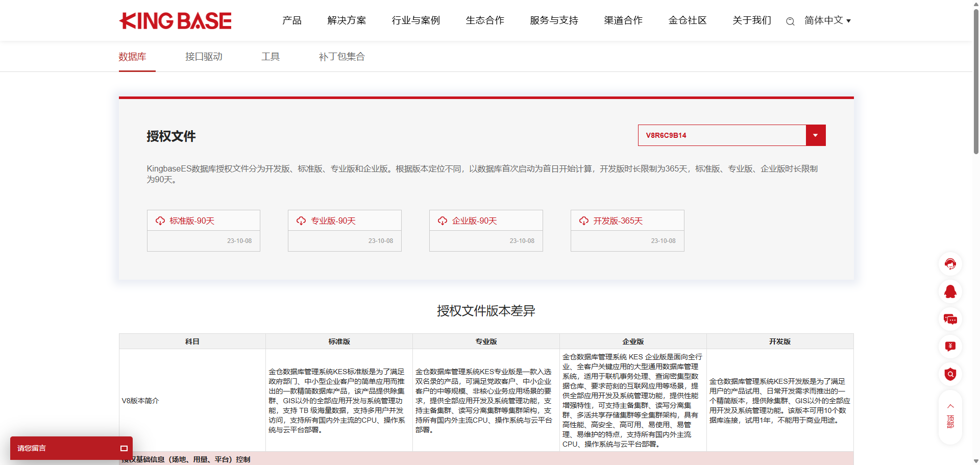Open the shield search verification icon
The image size is (980, 465).
[950, 374]
